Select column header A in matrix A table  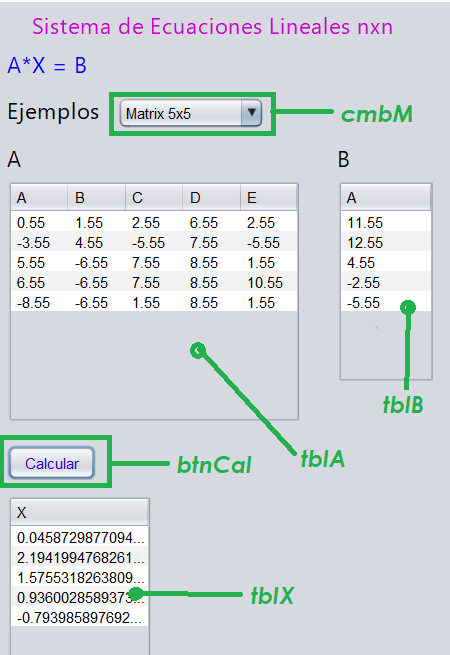click(x=39, y=198)
